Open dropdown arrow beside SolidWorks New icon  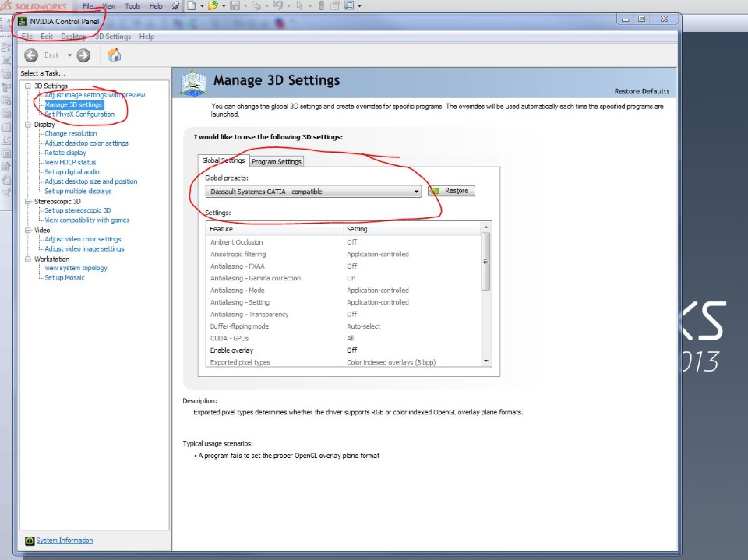(x=202, y=6)
